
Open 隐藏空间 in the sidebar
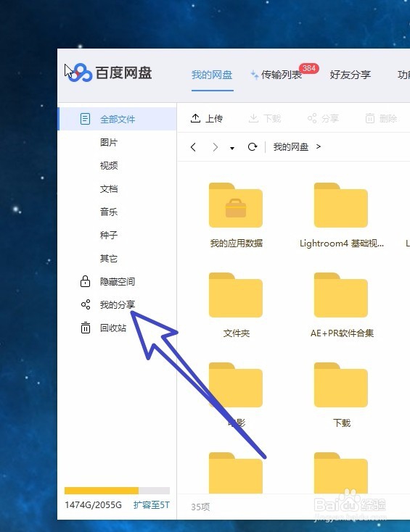pyautogui.click(x=117, y=282)
